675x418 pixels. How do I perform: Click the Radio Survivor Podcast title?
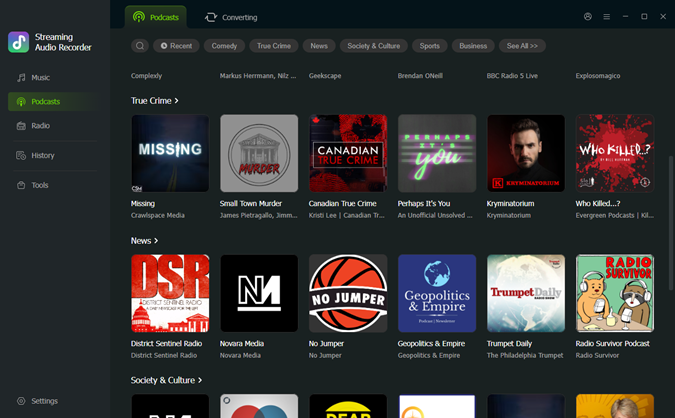[613, 344]
